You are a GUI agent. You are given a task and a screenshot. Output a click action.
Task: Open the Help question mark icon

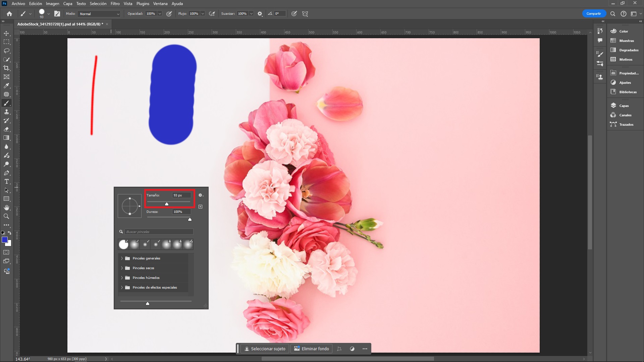[623, 14]
